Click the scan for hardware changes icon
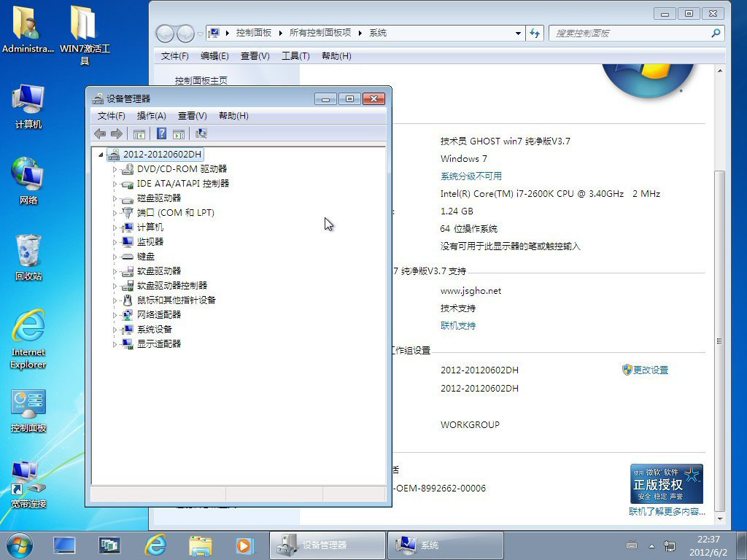Viewport: 747px width, 560px height. click(x=201, y=133)
